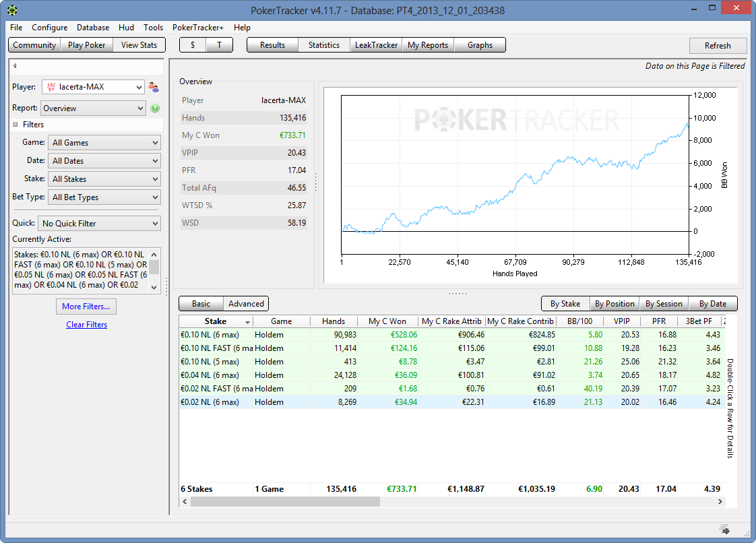Click the winnings value €733.71 in Overview
This screenshot has height=543, width=756.
point(292,135)
